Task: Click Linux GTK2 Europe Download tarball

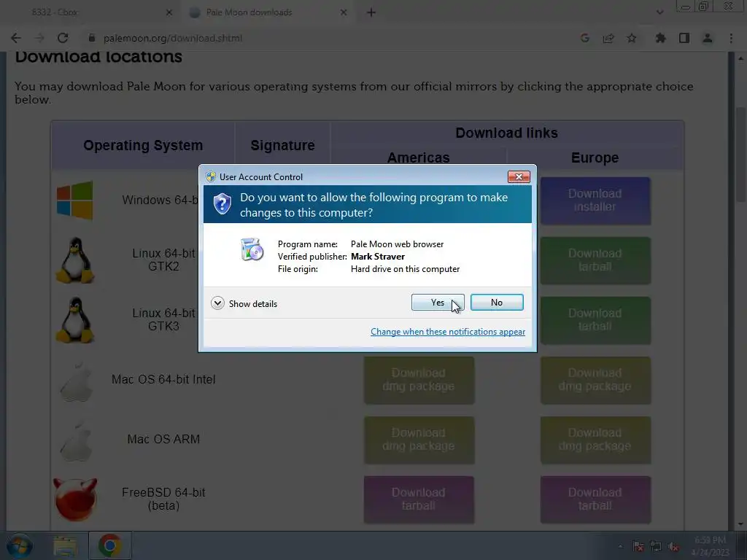Action: (595, 260)
